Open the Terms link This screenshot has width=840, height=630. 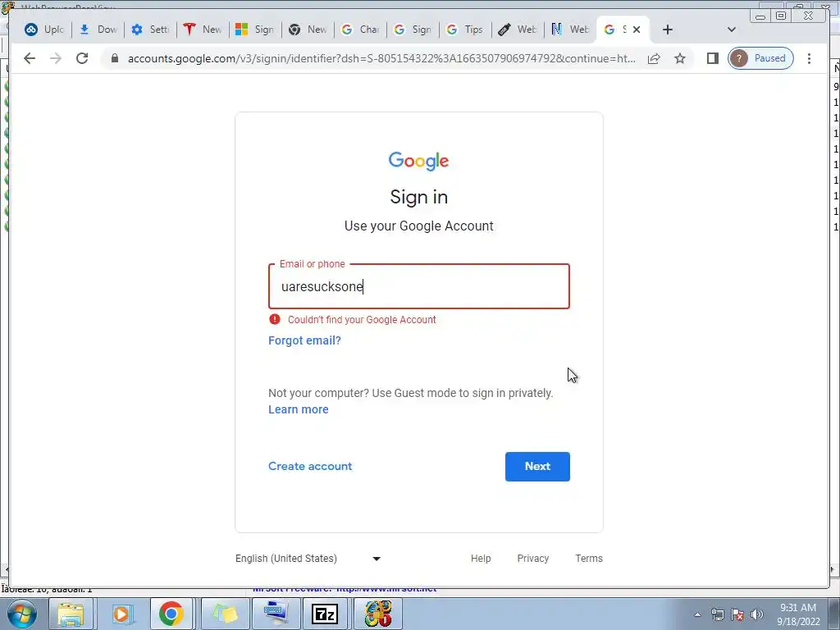[589, 558]
